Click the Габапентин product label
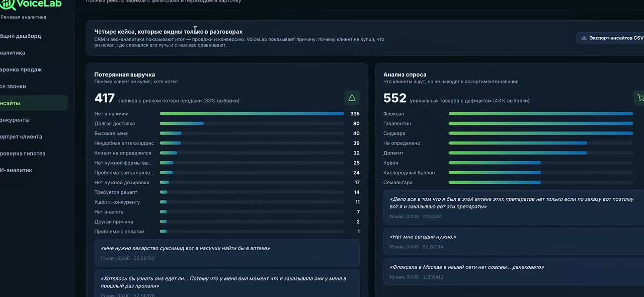The width and height of the screenshot is (644, 297). pyautogui.click(x=397, y=123)
